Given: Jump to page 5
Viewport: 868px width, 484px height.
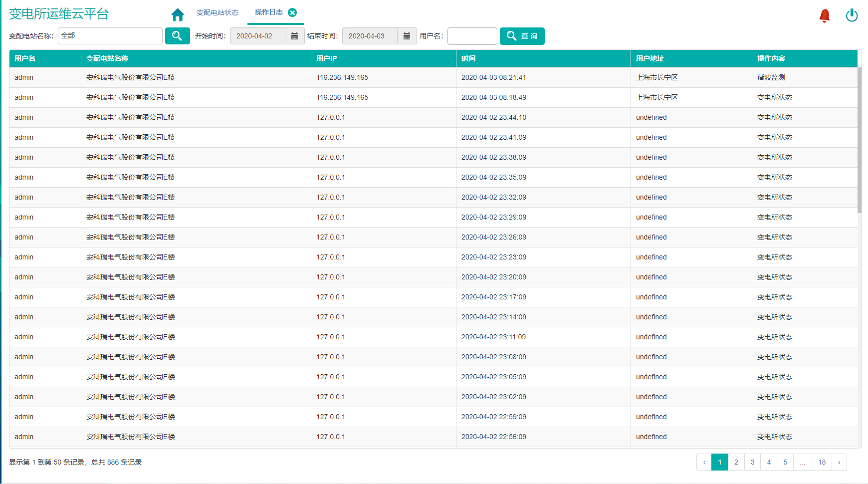Looking at the screenshot, I should coord(785,462).
